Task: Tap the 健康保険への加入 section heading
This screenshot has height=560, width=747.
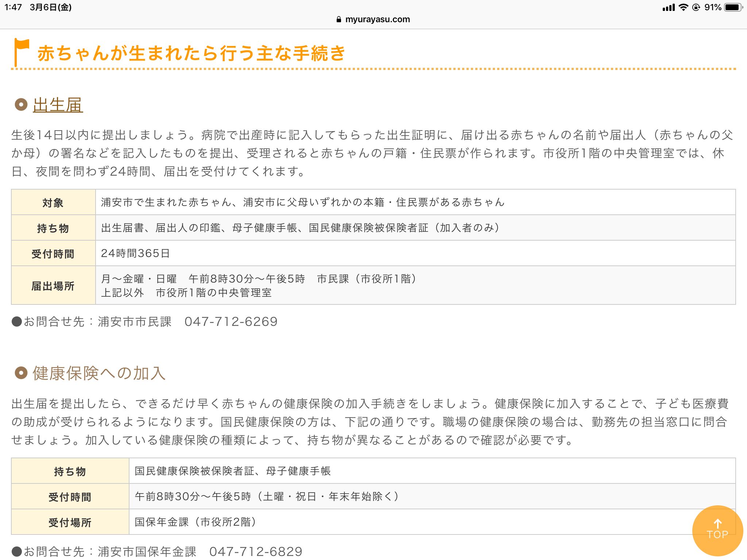Action: tap(99, 373)
